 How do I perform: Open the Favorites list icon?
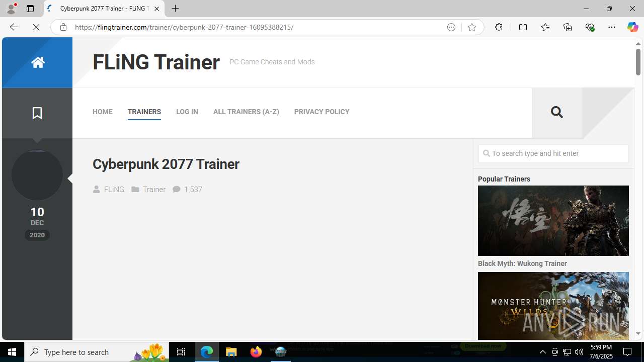coord(545,27)
